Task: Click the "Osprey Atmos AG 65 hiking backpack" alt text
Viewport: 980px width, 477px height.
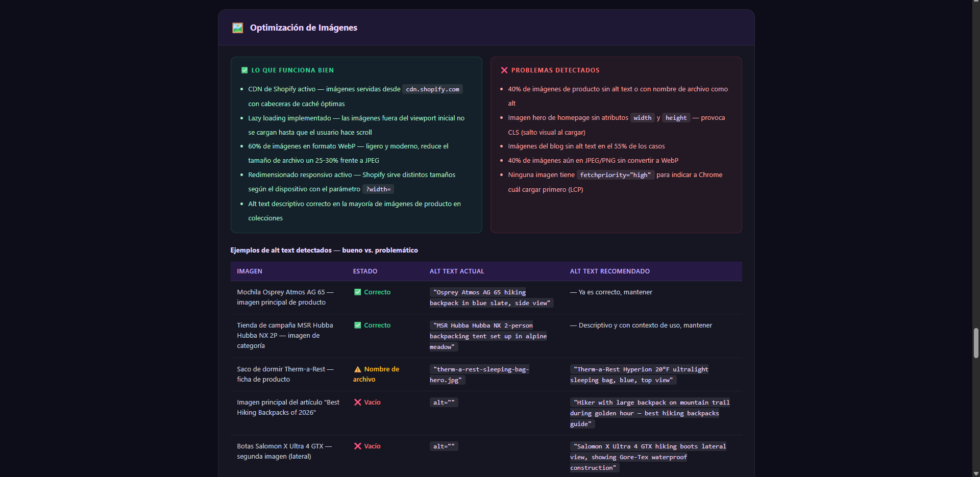Action: (492, 297)
